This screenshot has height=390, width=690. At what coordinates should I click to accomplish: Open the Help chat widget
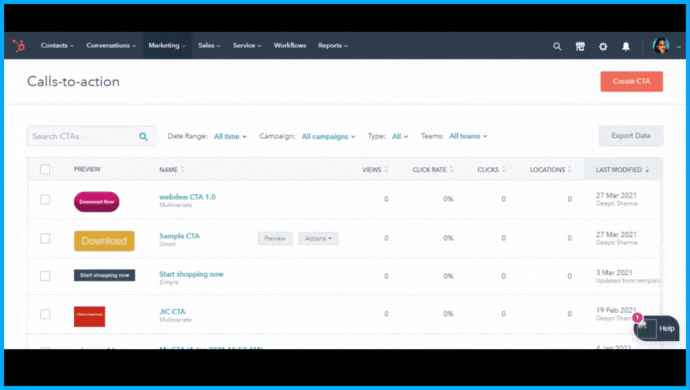657,328
